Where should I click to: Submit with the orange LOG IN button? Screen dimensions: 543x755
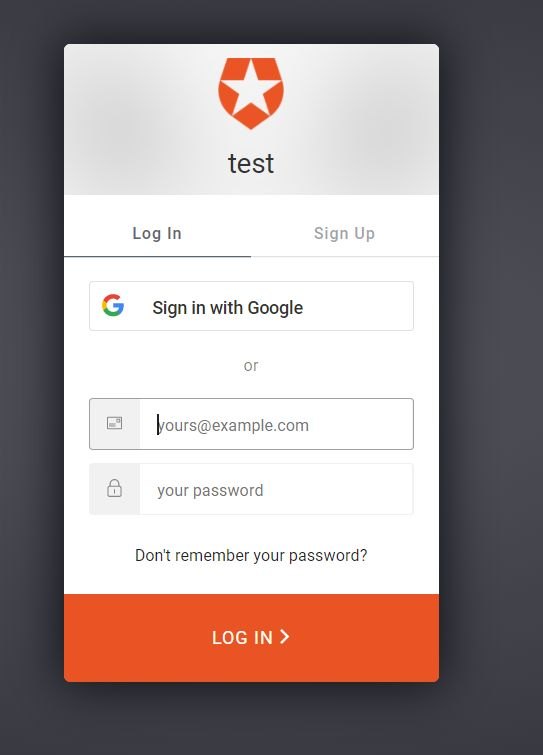251,638
